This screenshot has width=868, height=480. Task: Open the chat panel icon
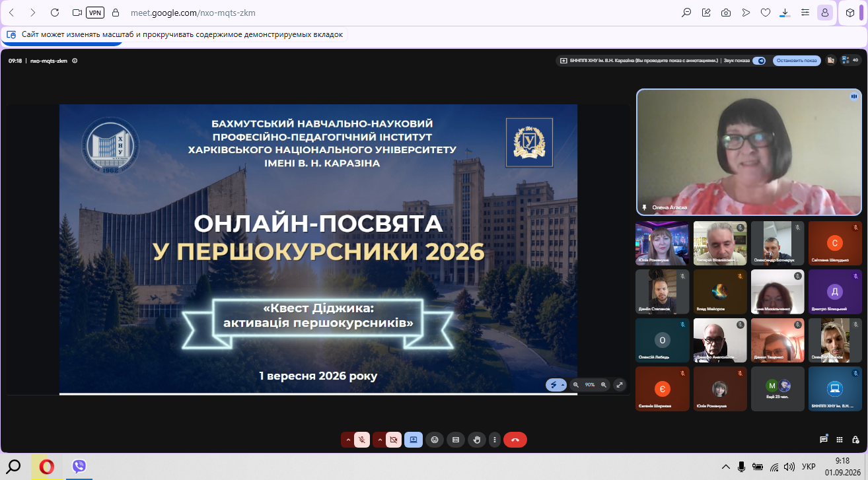824,439
